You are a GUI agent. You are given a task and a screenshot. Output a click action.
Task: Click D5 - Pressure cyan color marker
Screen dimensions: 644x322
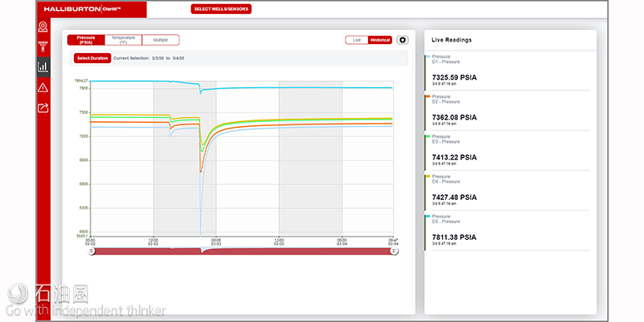tap(428, 216)
